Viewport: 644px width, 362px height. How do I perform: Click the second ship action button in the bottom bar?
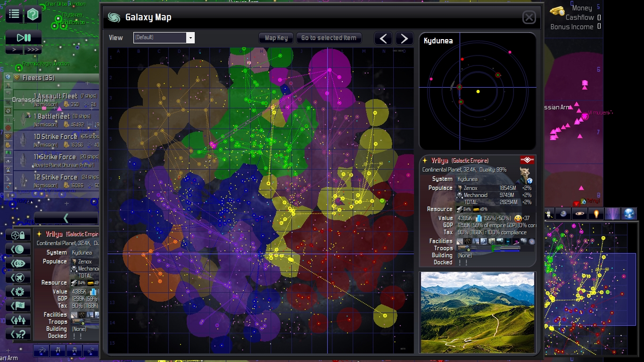(x=58, y=350)
